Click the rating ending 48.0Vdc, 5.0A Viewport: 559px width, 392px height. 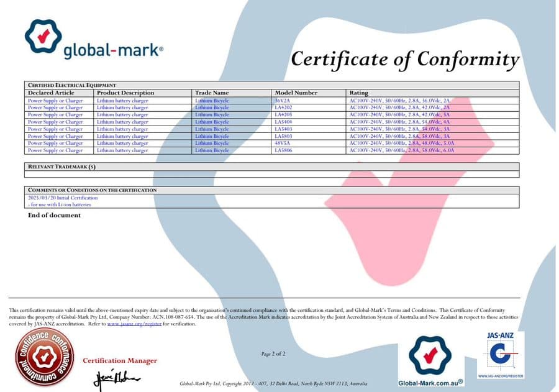(x=402, y=143)
